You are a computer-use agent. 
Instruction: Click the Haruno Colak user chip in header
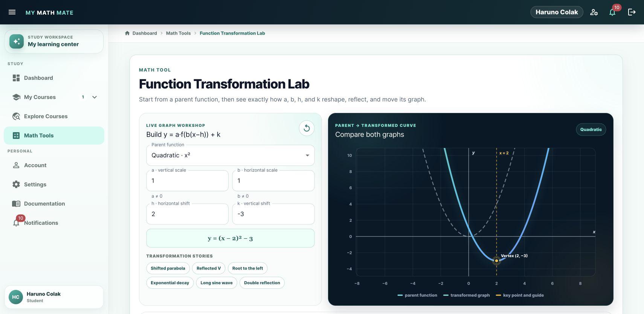(x=557, y=12)
